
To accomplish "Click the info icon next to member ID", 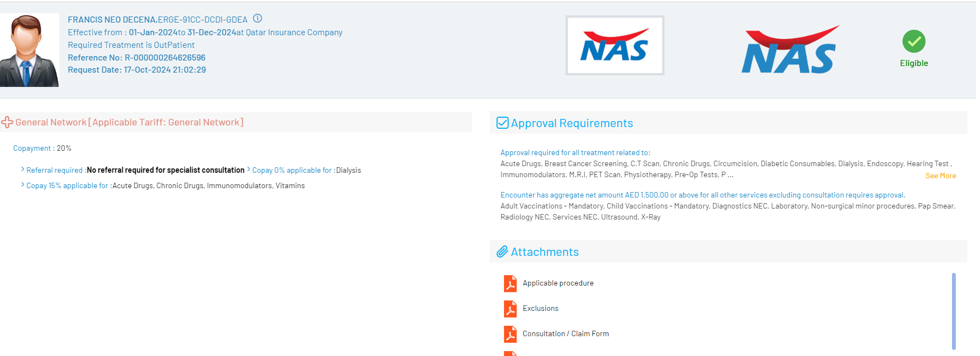I will click(257, 18).
